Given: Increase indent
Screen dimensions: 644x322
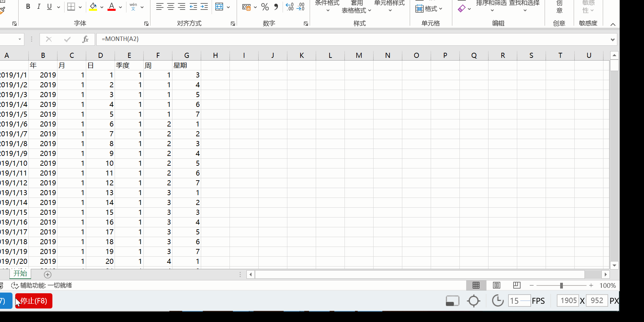Looking at the screenshot, I should [x=204, y=7].
